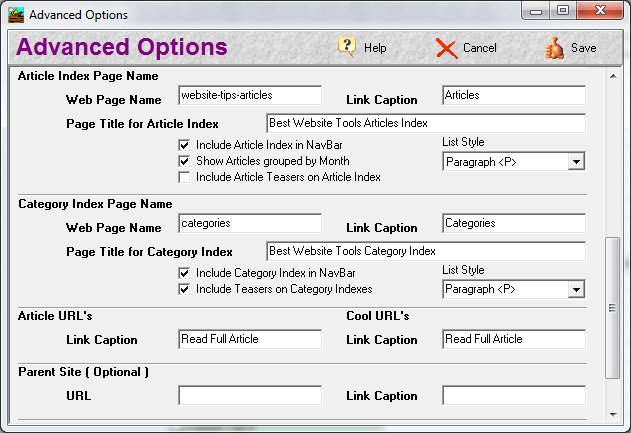Click the Category Index Page Name heading
This screenshot has height=433, width=631.
[95, 204]
